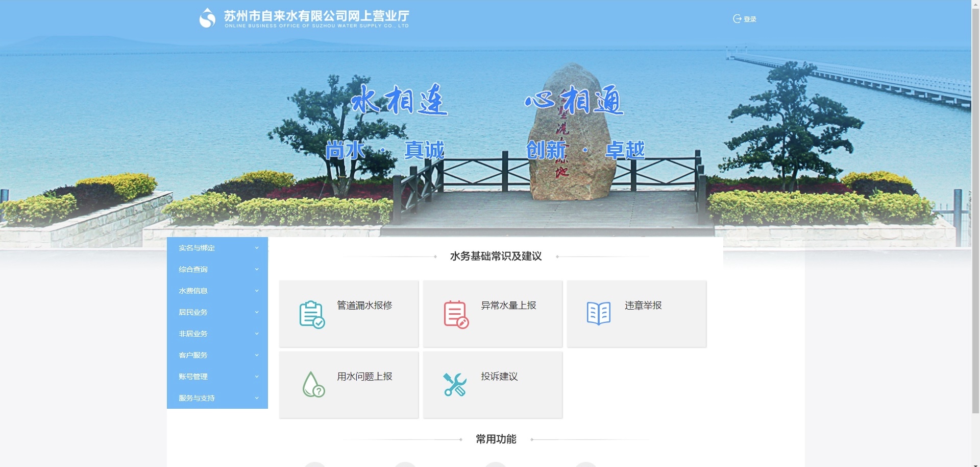The image size is (980, 467).
Task: Expand the 综合查询 sidebar chevron
Action: (257, 269)
